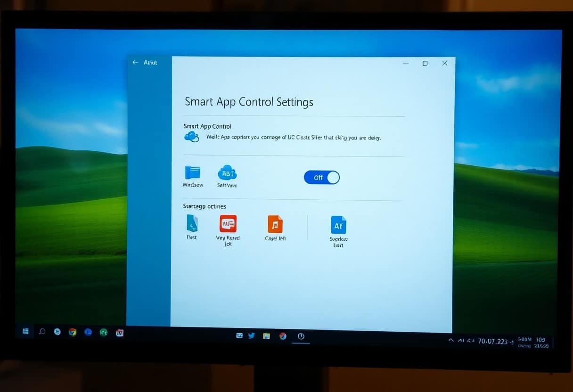Open the orange Casel Ian music file icon
The height and width of the screenshot is (392, 573).
tap(275, 224)
